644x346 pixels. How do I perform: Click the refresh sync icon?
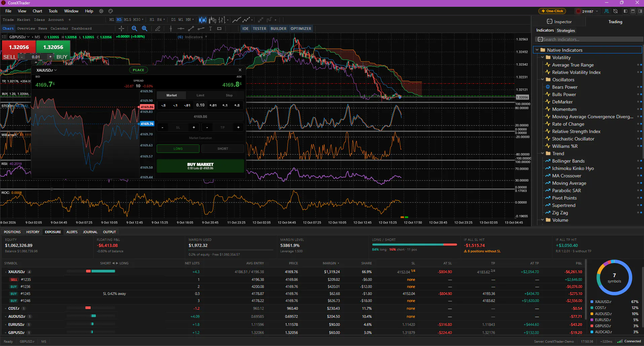(615, 11)
